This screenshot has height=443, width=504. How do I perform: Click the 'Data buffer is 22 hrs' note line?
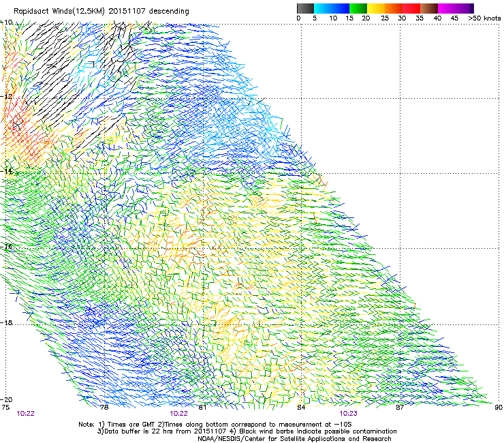click(x=247, y=431)
